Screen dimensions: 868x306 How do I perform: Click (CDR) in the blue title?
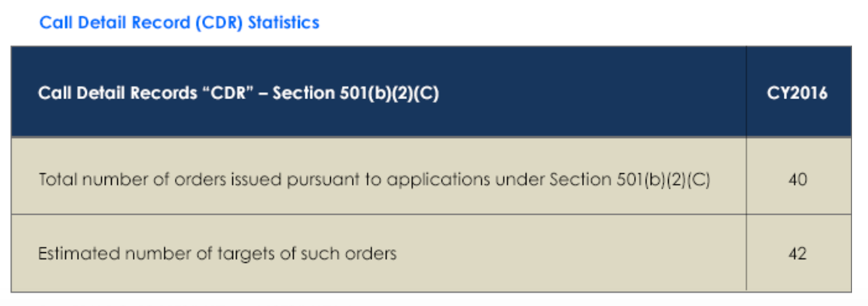coord(218,23)
